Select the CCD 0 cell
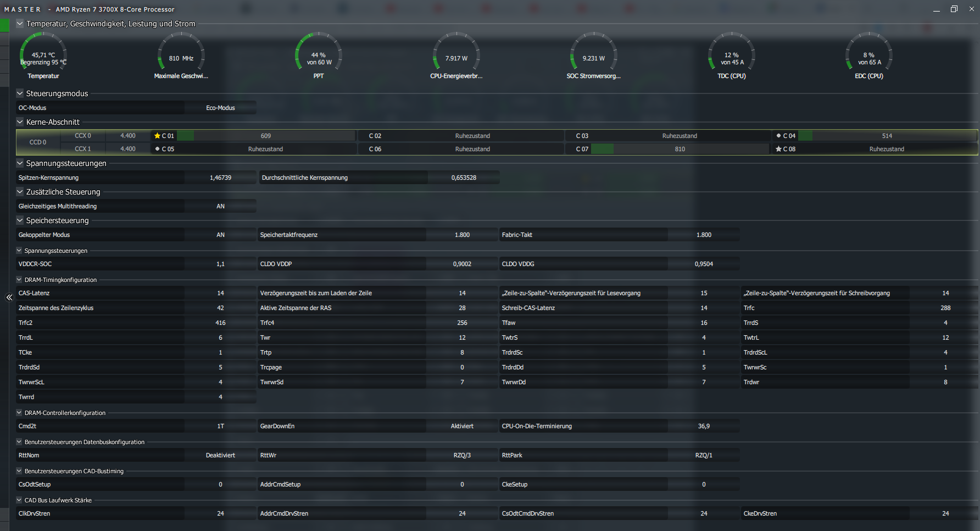 click(x=38, y=142)
